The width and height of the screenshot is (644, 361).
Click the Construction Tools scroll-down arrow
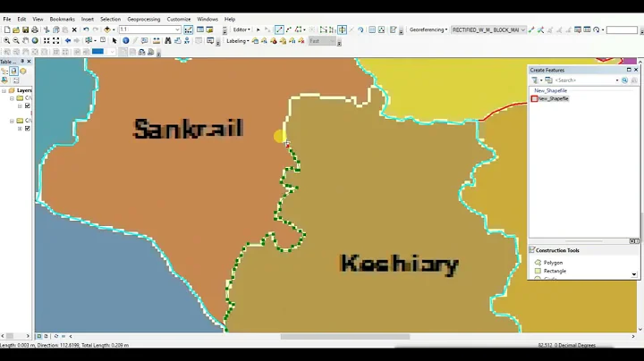tap(634, 274)
